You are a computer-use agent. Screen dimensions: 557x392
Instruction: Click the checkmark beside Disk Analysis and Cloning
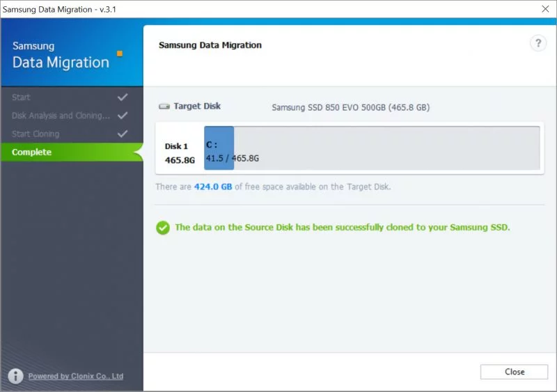(x=123, y=116)
